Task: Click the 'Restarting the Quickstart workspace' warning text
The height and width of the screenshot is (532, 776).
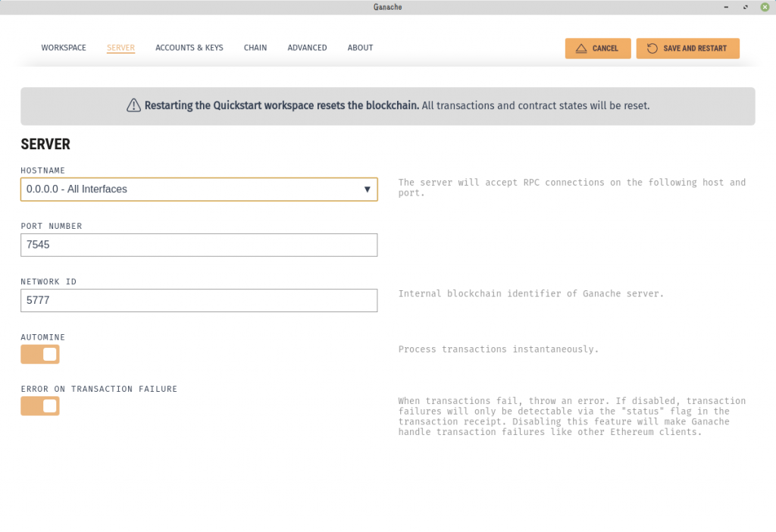Action: (282, 105)
